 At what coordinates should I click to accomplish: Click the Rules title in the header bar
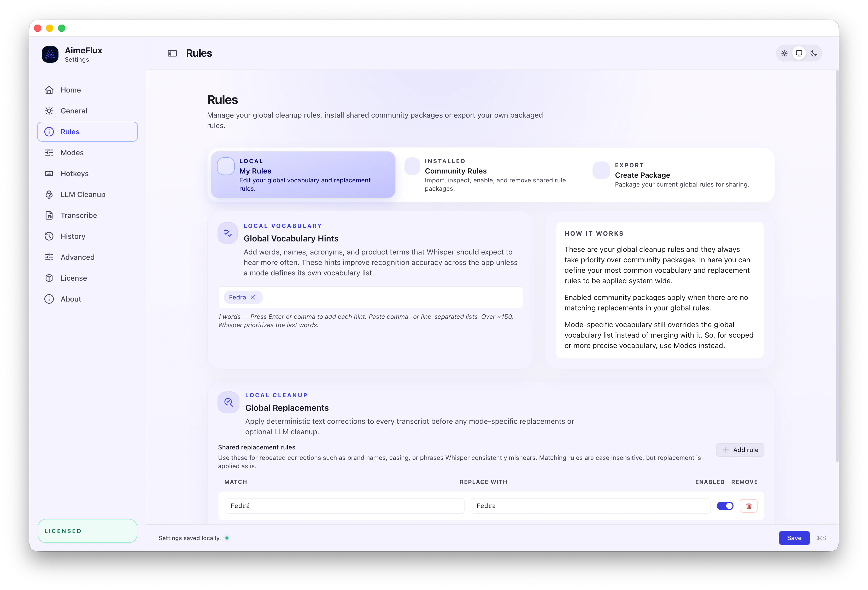tap(199, 53)
